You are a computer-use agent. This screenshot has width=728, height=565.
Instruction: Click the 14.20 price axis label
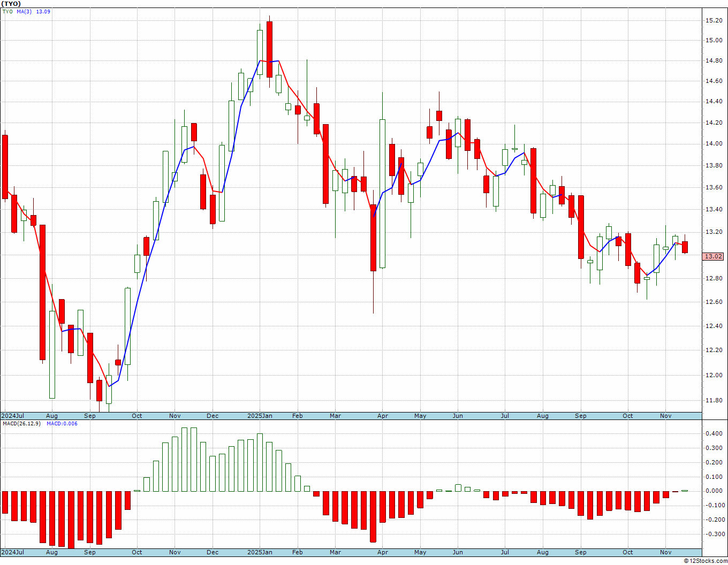click(714, 123)
